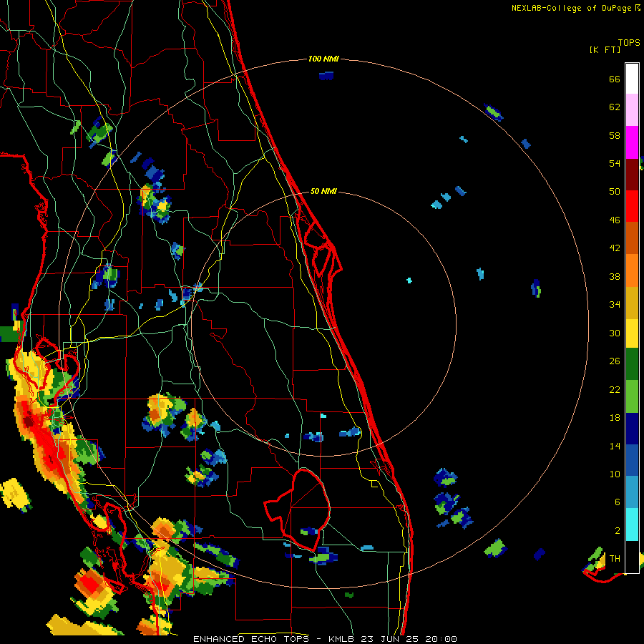Viewport: 644px width, 644px height.
Task: Select the magenta legend swatch
Action: 632,142
